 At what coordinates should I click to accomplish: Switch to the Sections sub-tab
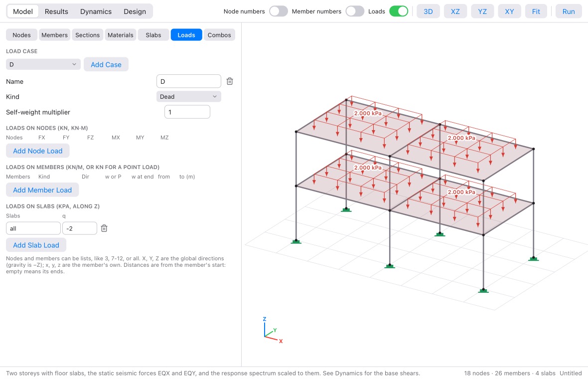tap(87, 35)
